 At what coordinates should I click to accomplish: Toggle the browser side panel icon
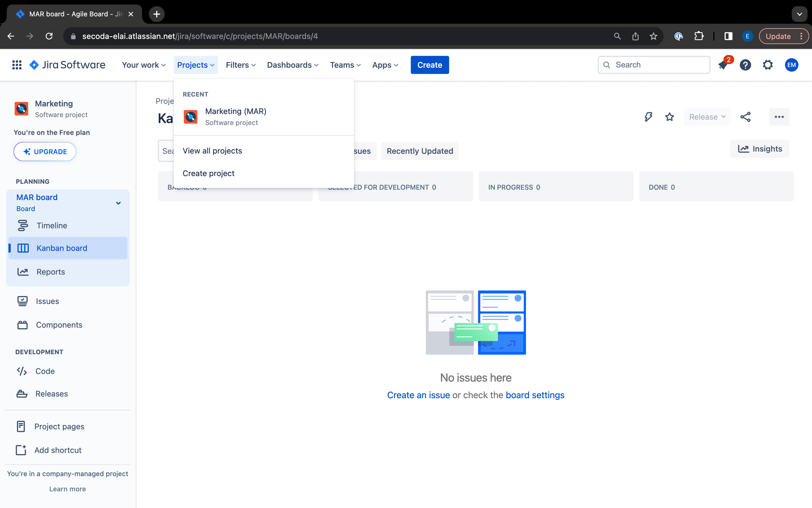pyautogui.click(x=728, y=36)
